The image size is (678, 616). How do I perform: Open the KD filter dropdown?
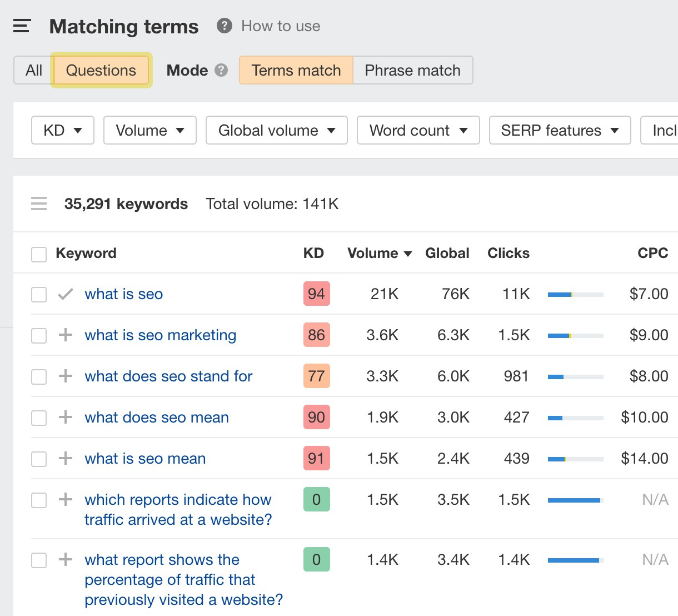(x=62, y=130)
